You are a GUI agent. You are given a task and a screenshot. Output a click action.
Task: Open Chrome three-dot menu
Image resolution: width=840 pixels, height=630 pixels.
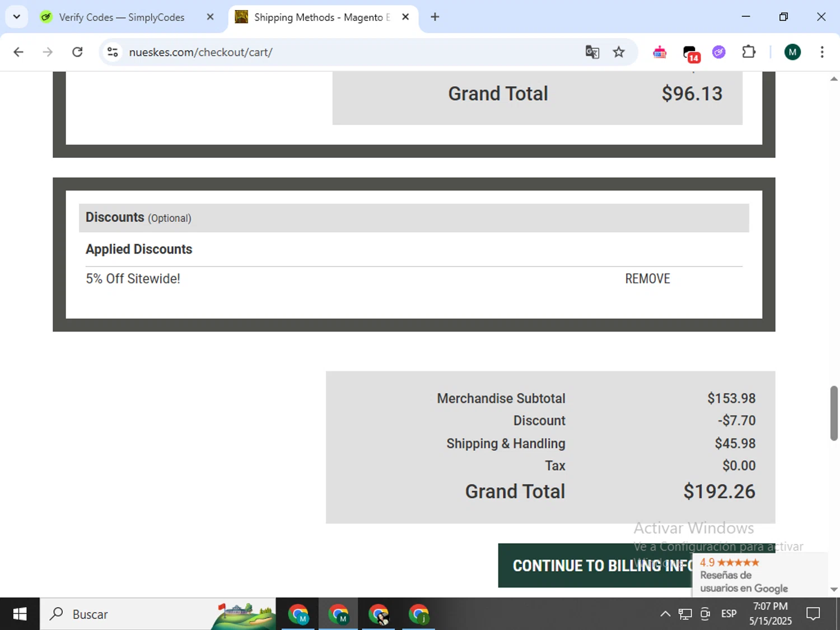click(822, 52)
